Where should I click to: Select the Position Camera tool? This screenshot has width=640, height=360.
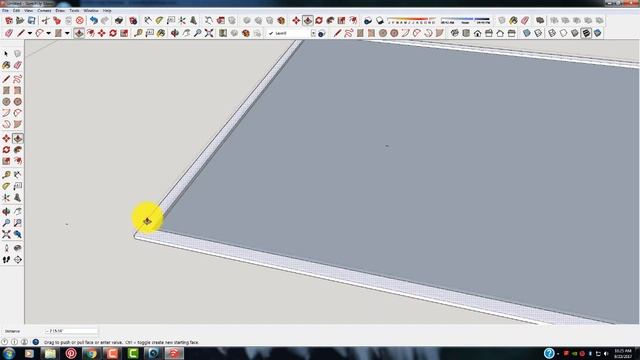(x=6, y=248)
